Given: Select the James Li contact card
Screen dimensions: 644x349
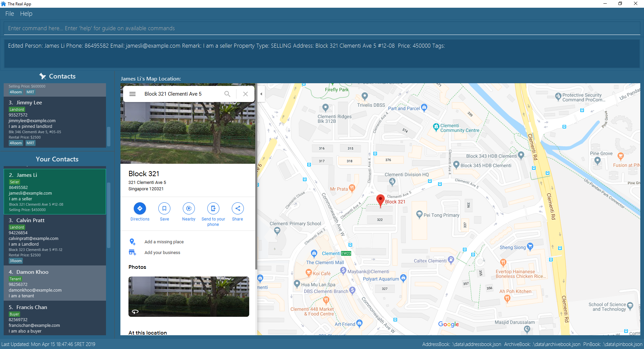Looking at the screenshot, I should pos(55,192).
